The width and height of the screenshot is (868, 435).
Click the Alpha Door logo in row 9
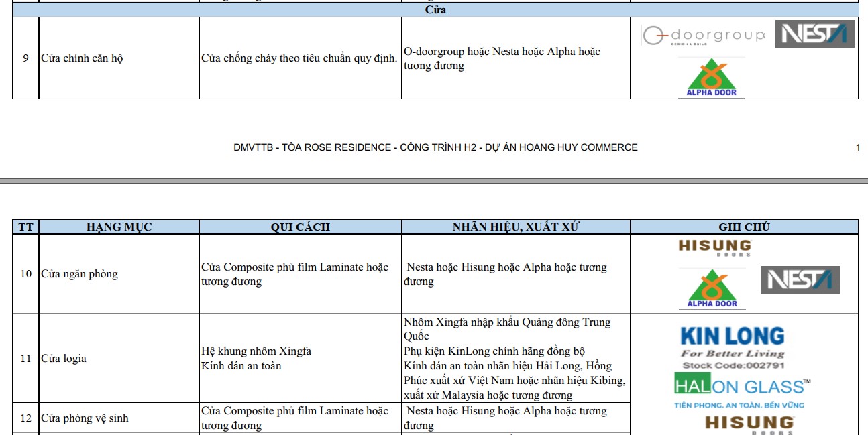pyautogui.click(x=711, y=78)
